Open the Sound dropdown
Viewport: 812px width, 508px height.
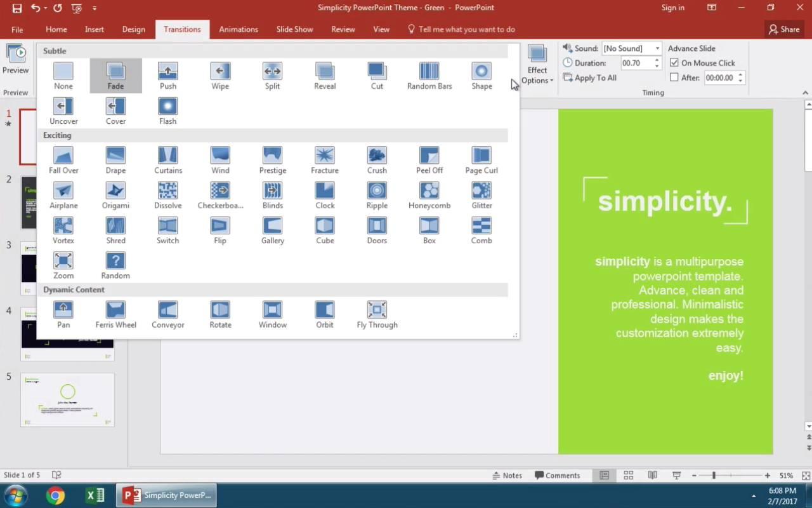tap(657, 48)
